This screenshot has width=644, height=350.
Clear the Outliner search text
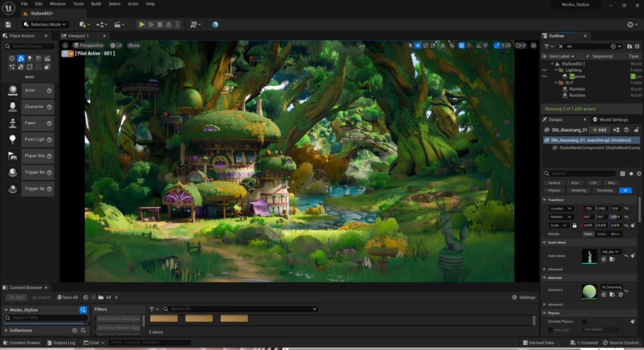(x=560, y=46)
